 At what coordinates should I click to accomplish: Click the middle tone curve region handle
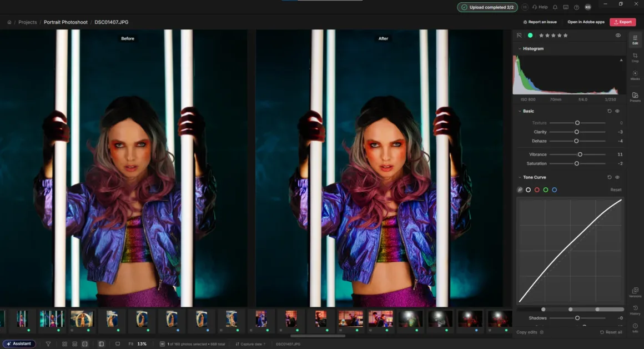(x=570, y=309)
